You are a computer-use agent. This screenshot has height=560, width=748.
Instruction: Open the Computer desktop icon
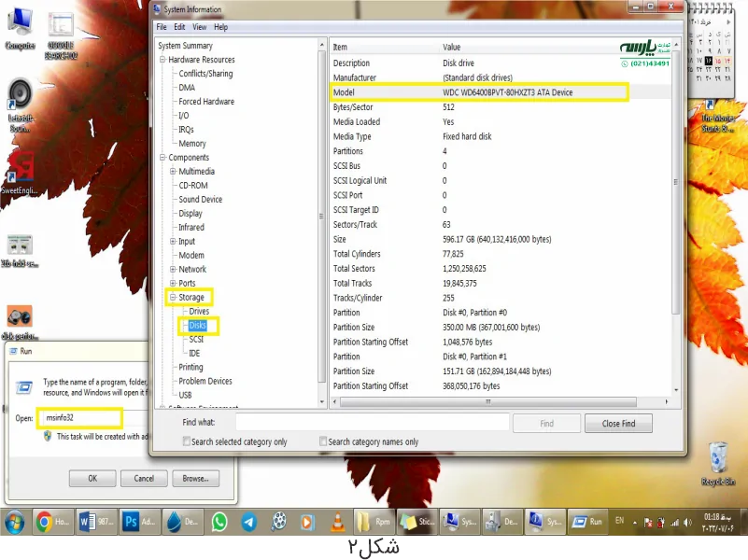click(x=20, y=29)
